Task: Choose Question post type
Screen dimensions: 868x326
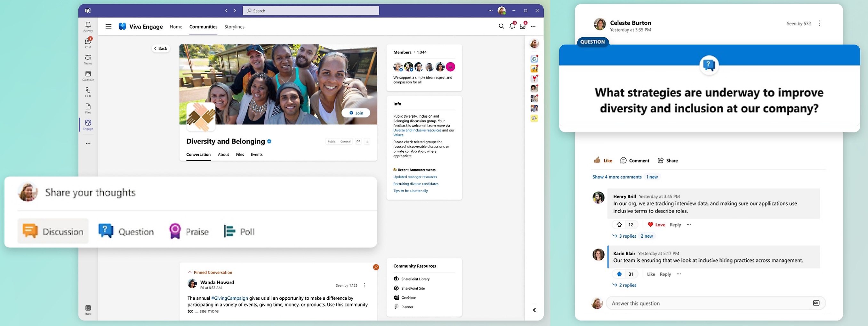Action: pos(126,231)
